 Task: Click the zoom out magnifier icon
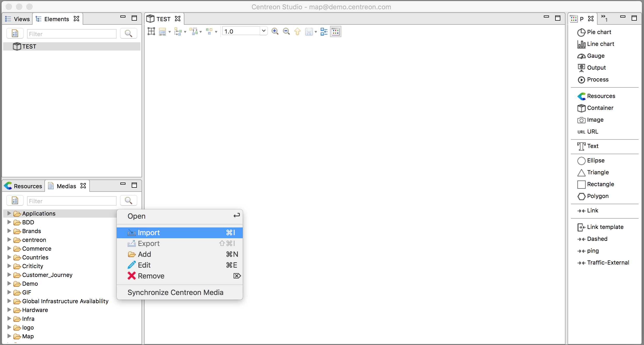tap(286, 31)
